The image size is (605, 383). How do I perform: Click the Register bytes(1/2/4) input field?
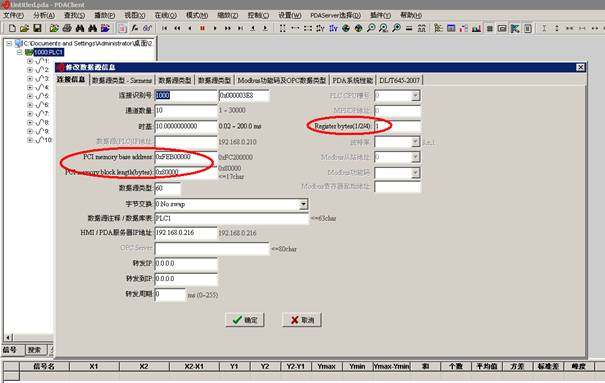pyautogui.click(x=397, y=126)
